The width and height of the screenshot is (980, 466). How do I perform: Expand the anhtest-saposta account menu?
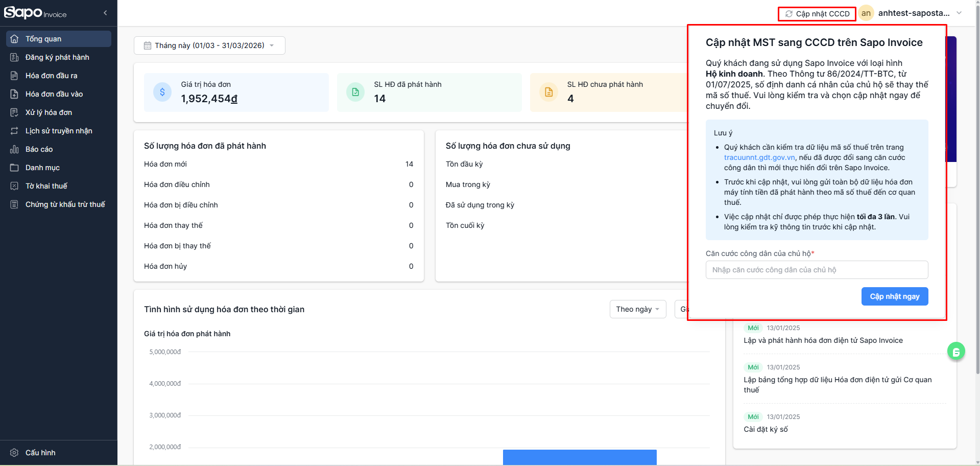958,13
